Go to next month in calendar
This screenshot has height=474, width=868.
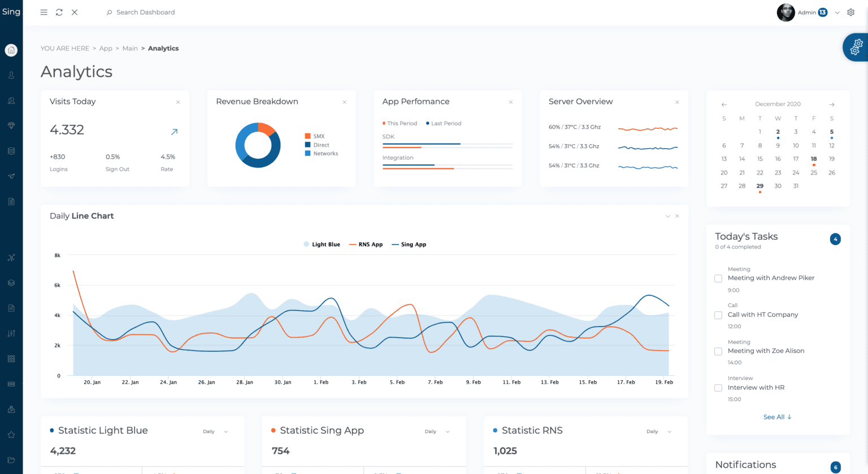pyautogui.click(x=832, y=105)
